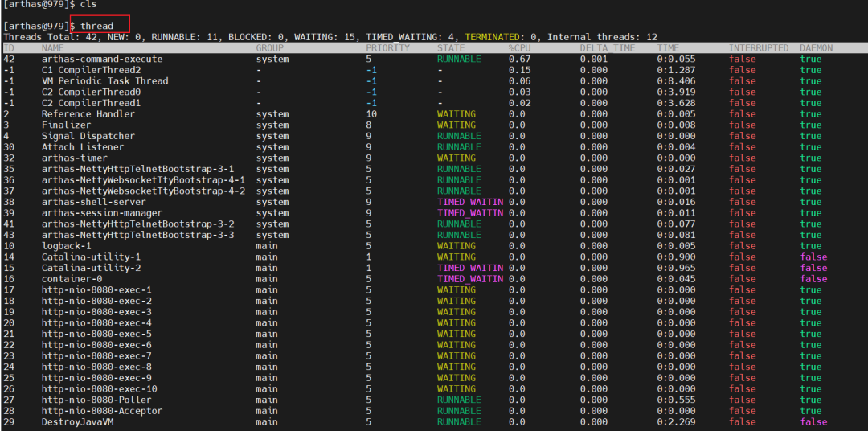868x431 pixels.
Task: Click the time 0:2.269 of DestroyJavaVM
Action: pyautogui.click(x=676, y=422)
